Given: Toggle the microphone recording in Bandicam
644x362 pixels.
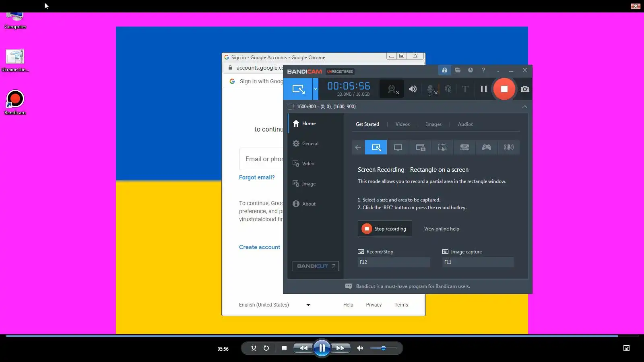Looking at the screenshot, I should [431, 89].
